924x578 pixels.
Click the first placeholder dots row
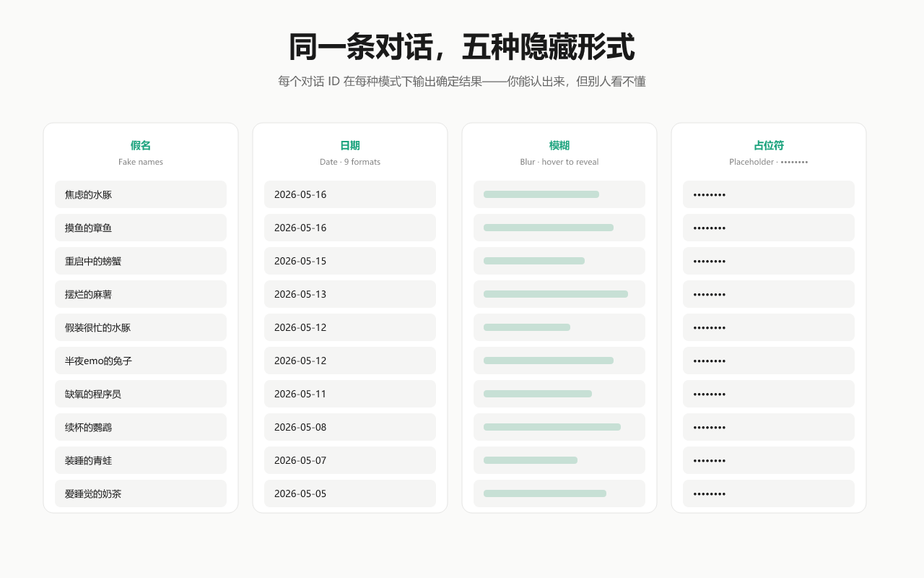coord(769,194)
